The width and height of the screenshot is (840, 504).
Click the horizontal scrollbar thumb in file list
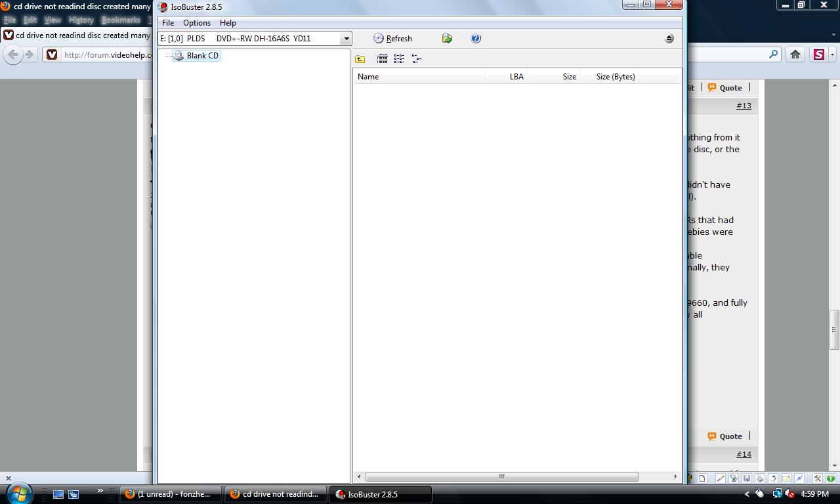[x=501, y=476]
